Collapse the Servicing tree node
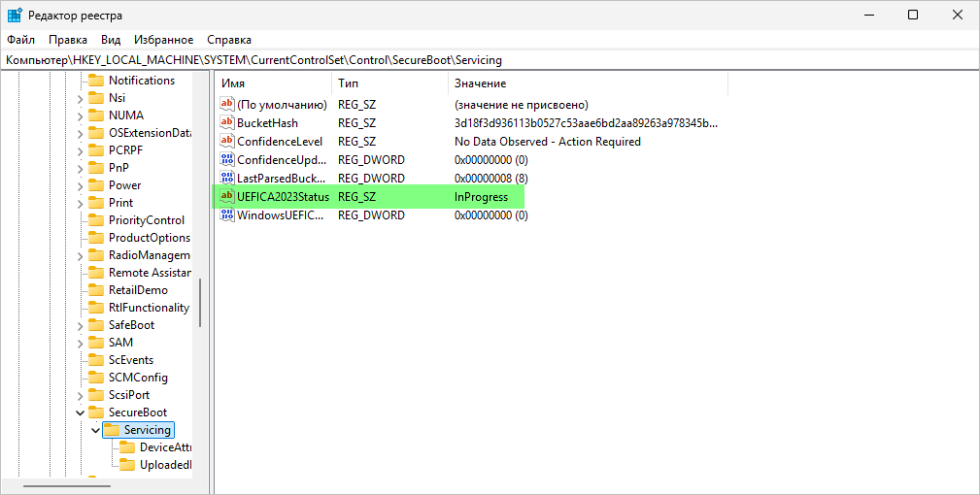This screenshot has width=980, height=495. click(95, 430)
